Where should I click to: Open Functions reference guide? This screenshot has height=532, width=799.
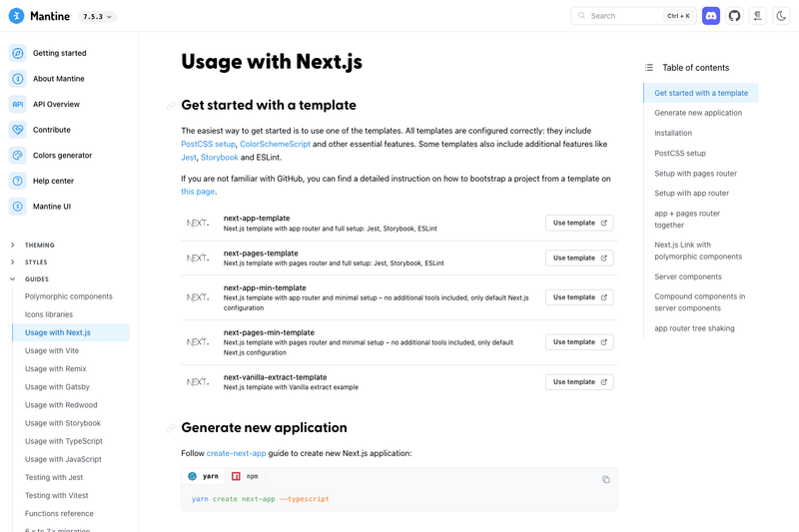click(x=59, y=514)
